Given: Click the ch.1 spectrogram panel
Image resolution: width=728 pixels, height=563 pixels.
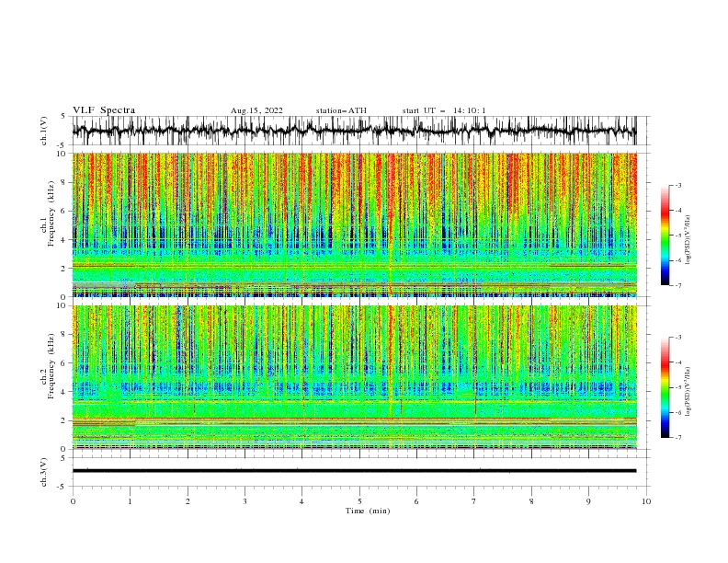Looking at the screenshot, I should pyautogui.click(x=354, y=224).
